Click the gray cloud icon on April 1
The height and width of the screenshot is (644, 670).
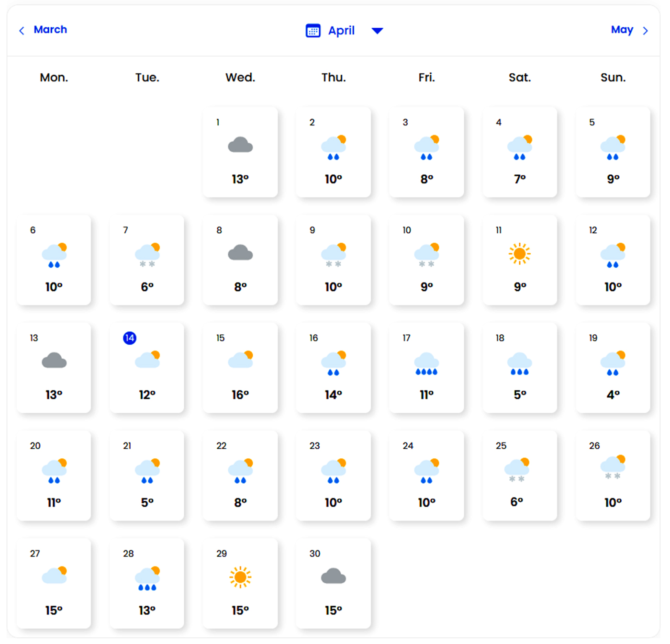coord(240,145)
